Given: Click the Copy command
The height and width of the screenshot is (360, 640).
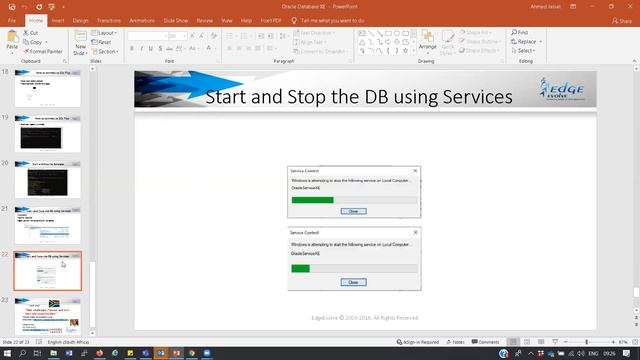Looking at the screenshot, I should [x=33, y=42].
